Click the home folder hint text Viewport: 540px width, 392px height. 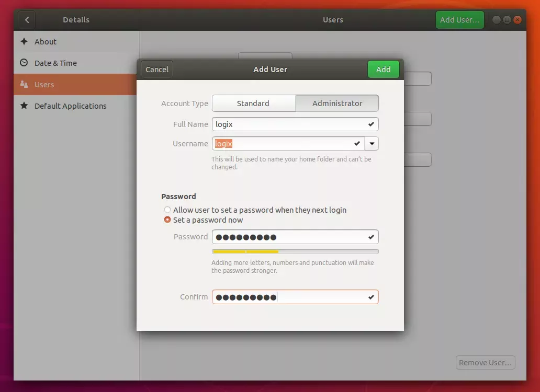(x=291, y=163)
